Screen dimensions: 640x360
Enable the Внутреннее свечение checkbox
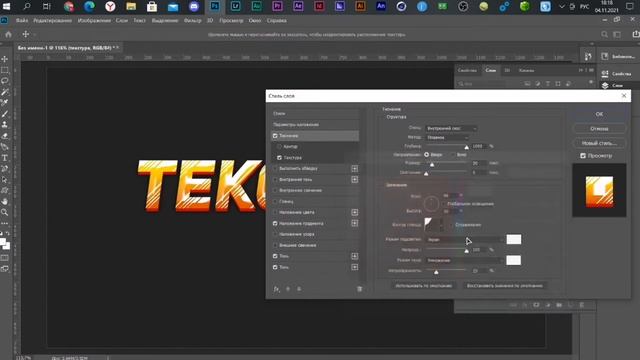[275, 191]
